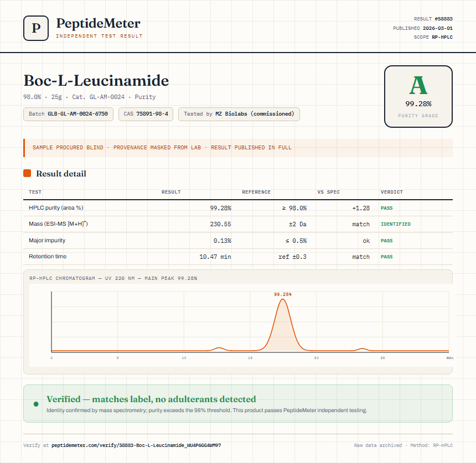Click the Boc-L-Leucinamide product heading
The height and width of the screenshot is (463, 476).
(x=96, y=81)
